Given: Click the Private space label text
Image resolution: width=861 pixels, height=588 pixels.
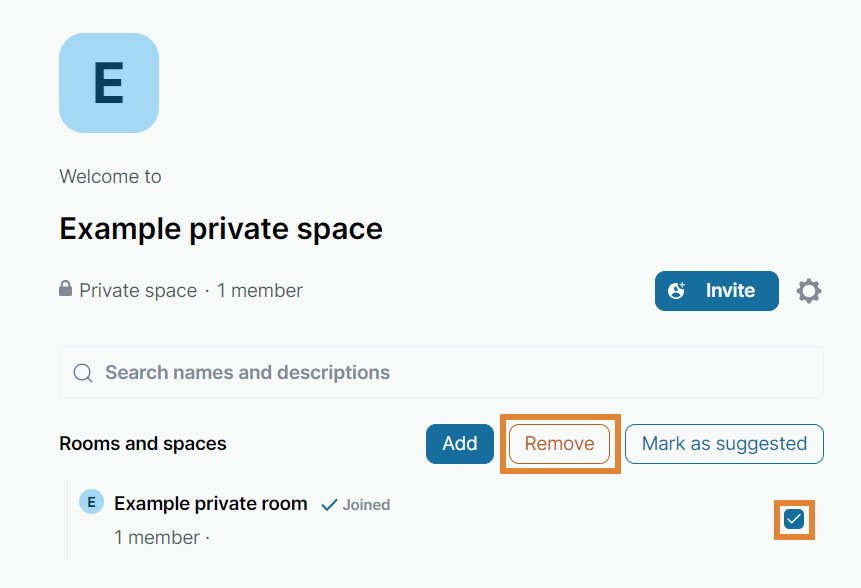Looking at the screenshot, I should point(138,291).
